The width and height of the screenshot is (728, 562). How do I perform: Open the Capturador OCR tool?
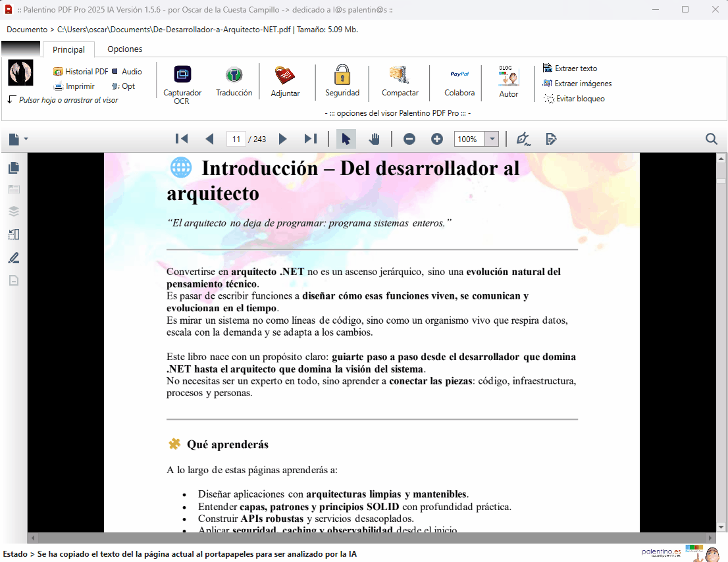pos(182,74)
